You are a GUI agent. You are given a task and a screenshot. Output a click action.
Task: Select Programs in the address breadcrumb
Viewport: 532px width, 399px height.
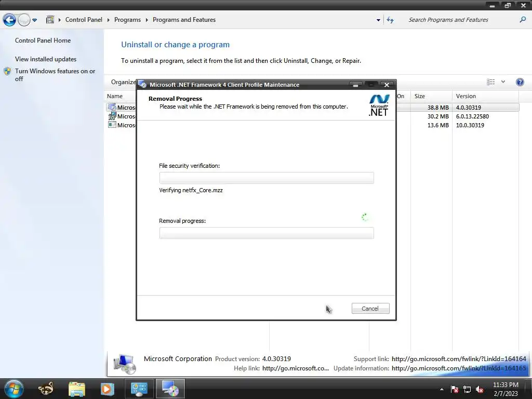[127, 20]
